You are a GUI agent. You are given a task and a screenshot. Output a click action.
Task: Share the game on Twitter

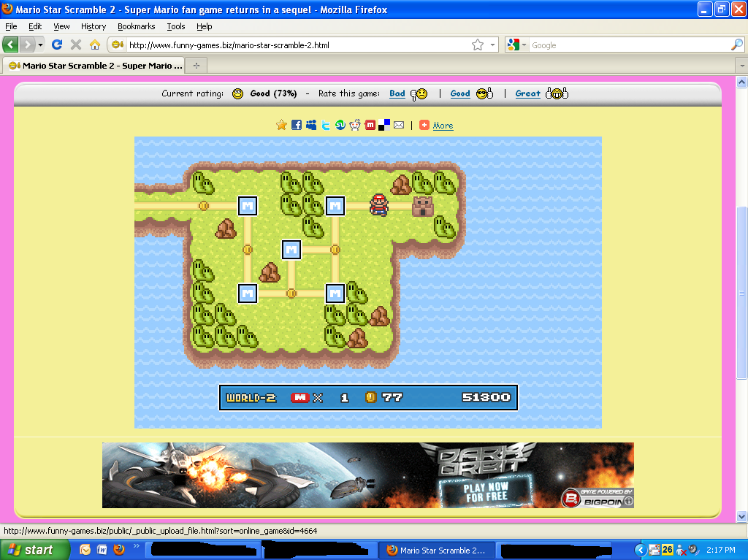[325, 124]
